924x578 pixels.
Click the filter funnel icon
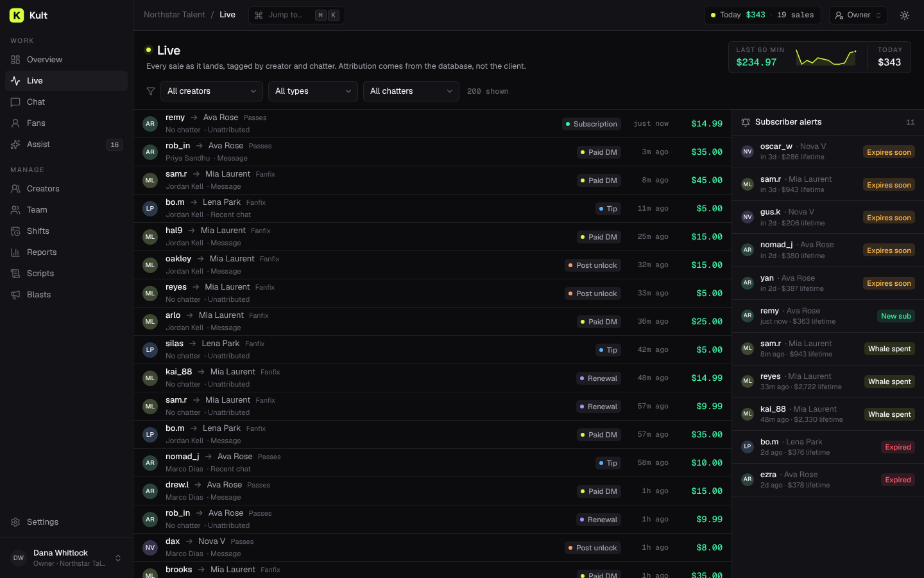click(151, 91)
